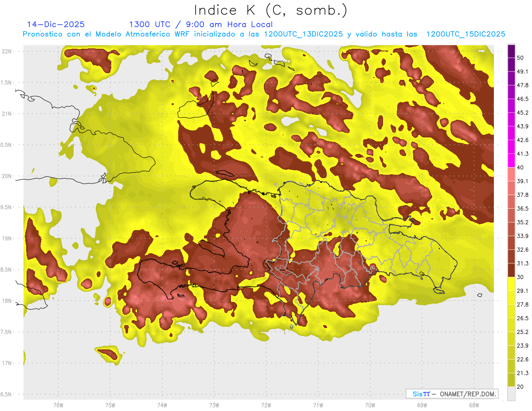Pick the olive swatch between 20 and 21.3

click(x=511, y=380)
